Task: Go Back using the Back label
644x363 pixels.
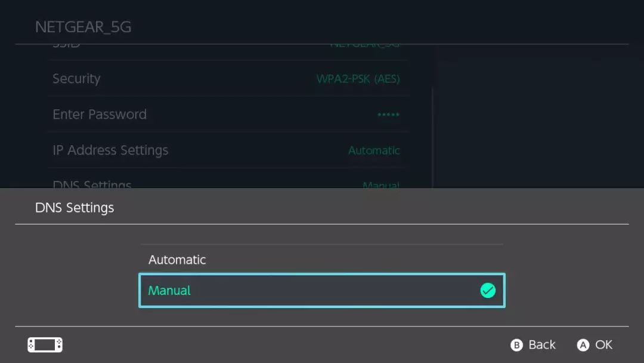Action: pyautogui.click(x=541, y=344)
